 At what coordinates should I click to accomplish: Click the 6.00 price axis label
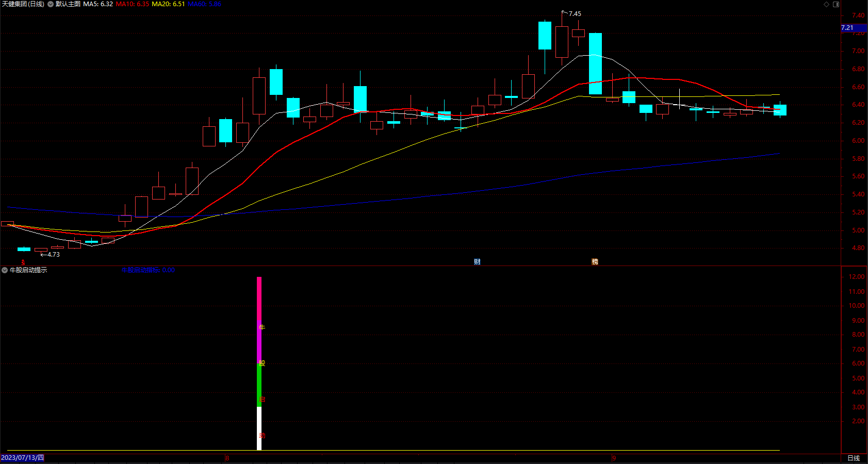858,141
